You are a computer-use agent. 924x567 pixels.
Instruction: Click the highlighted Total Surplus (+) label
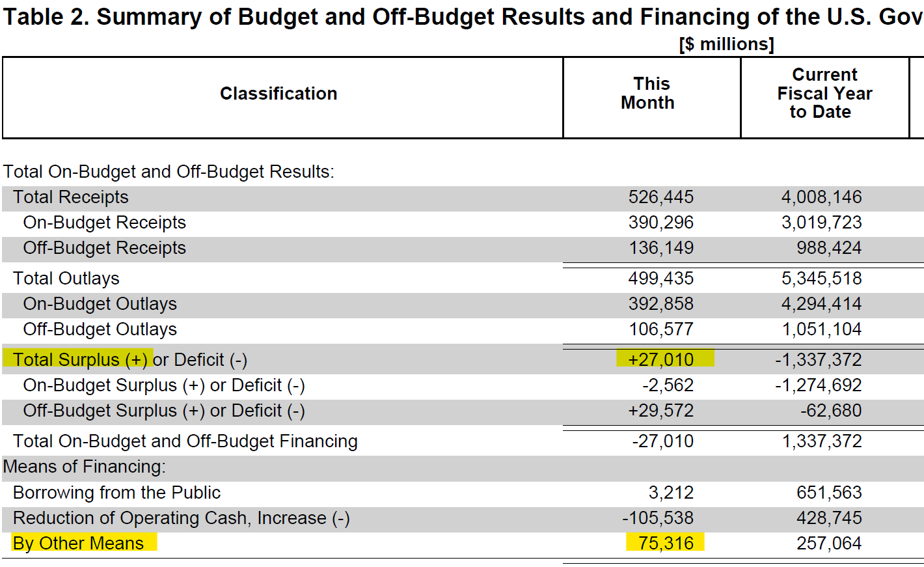[x=78, y=359]
